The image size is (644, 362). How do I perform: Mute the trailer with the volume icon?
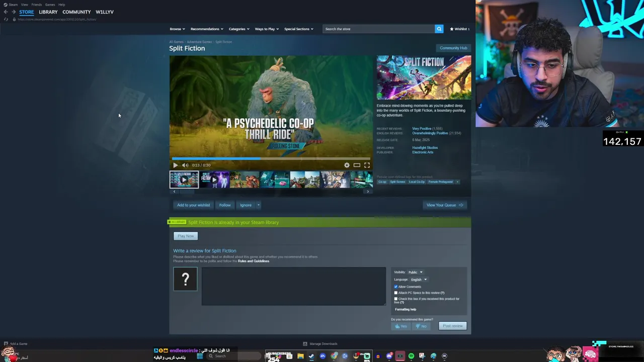pos(185,165)
